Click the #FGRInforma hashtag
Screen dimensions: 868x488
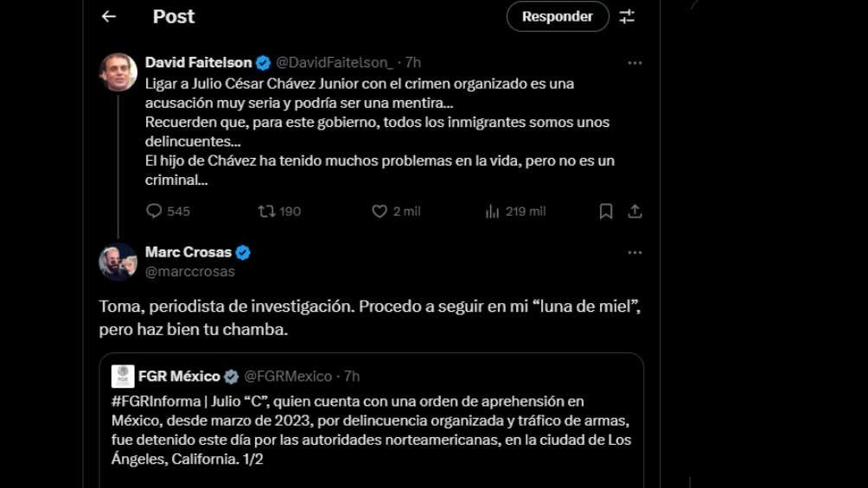(x=151, y=402)
